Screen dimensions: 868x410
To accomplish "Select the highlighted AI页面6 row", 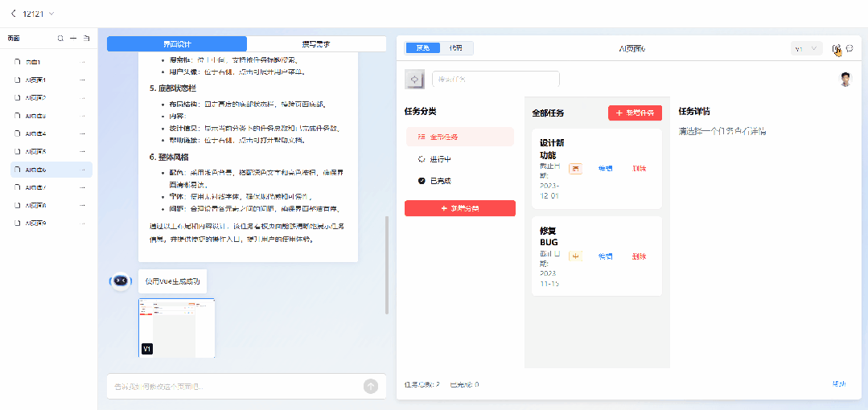I will (x=51, y=170).
